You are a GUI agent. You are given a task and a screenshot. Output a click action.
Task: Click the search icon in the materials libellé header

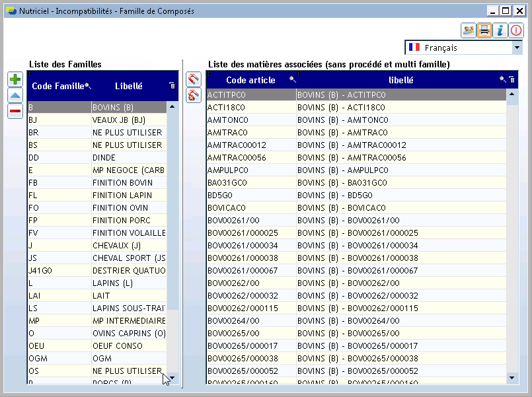click(503, 79)
